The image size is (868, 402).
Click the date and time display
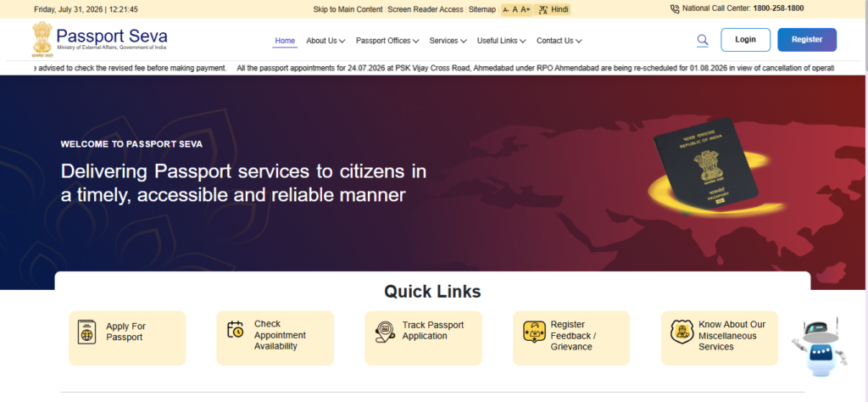tap(86, 9)
